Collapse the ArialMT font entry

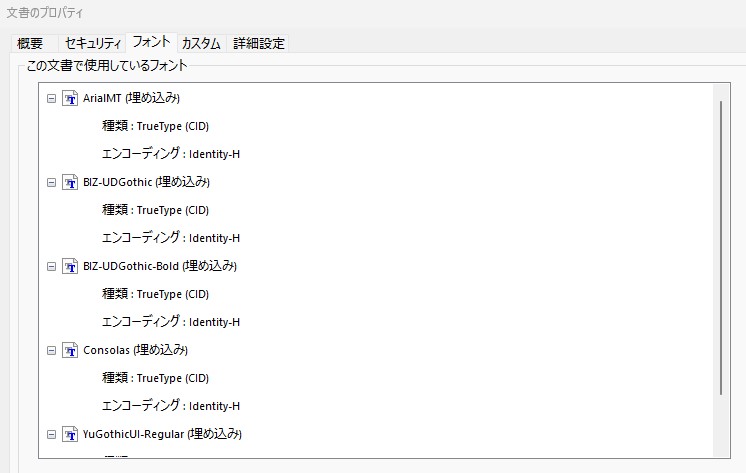click(x=51, y=98)
